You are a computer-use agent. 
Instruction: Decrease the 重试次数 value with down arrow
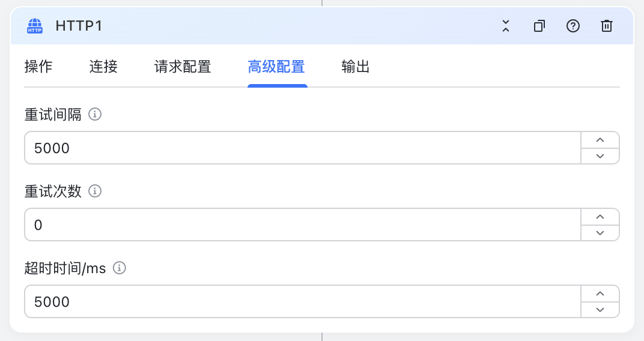coord(600,233)
